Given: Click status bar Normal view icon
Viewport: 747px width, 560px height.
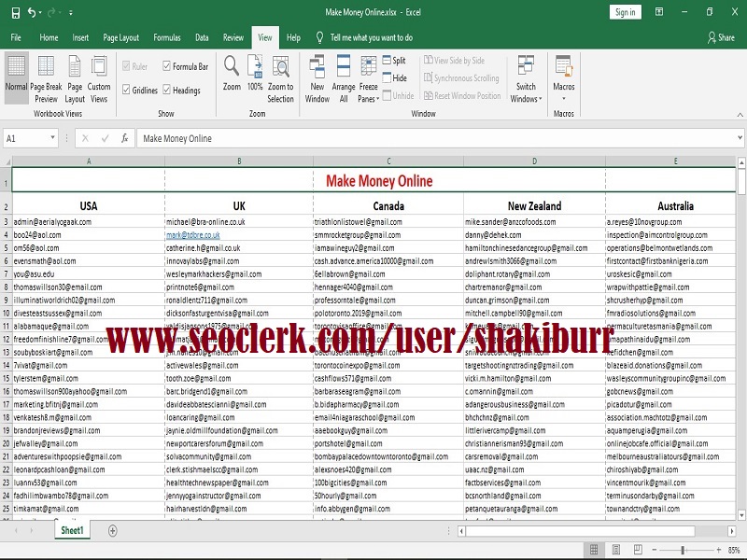Looking at the screenshot, I should (594, 550).
